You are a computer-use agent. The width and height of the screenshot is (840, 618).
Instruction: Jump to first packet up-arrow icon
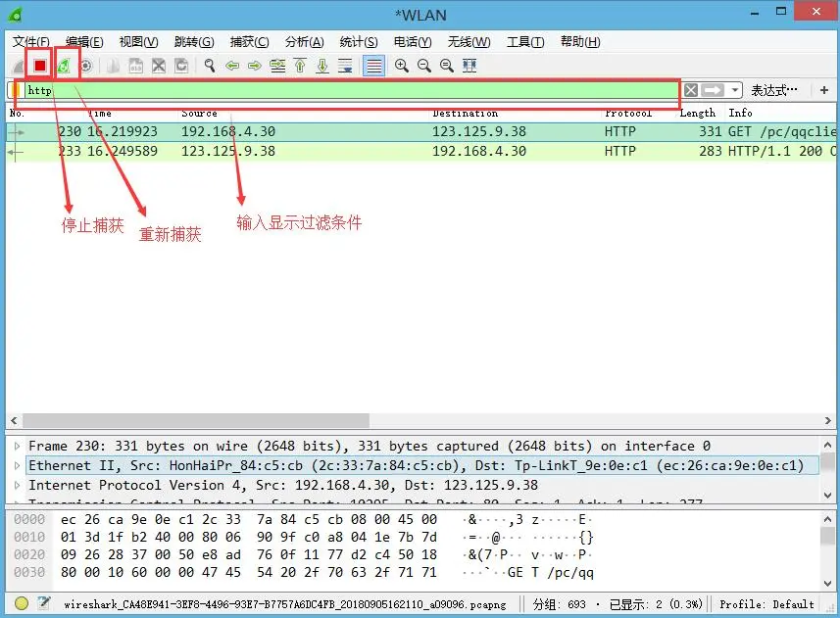click(300, 66)
